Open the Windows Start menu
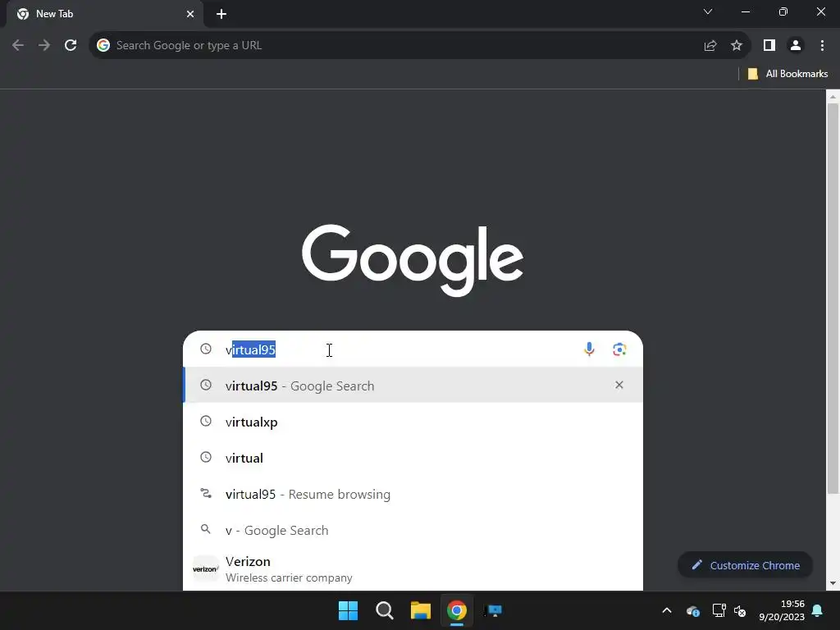This screenshot has height=630, width=840. 348,610
